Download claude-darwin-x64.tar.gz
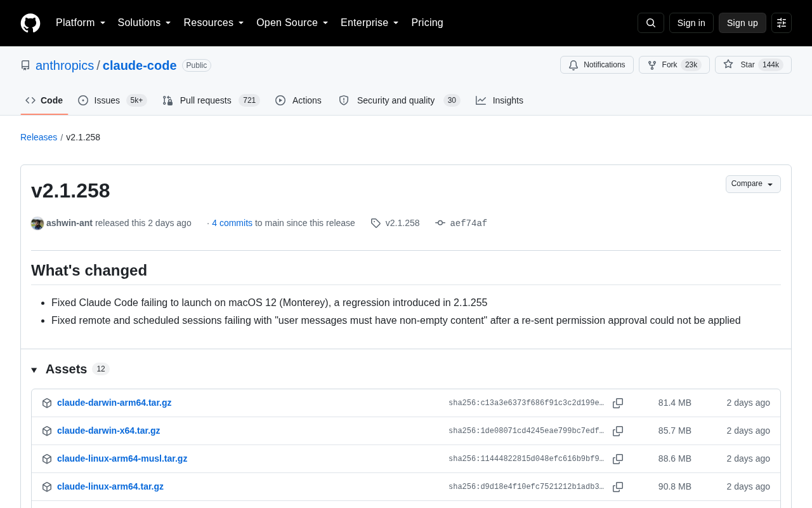 tap(108, 431)
